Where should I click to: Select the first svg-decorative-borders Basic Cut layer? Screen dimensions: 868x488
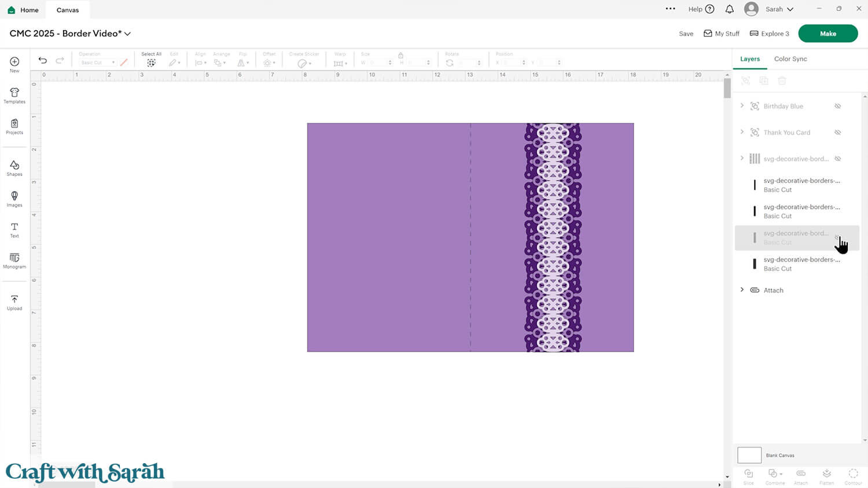[x=797, y=185]
